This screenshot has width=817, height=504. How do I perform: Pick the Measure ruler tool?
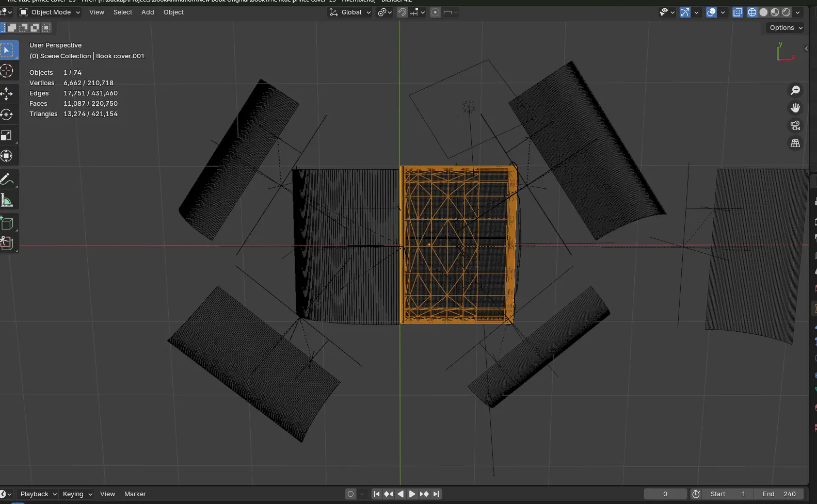pos(7,200)
